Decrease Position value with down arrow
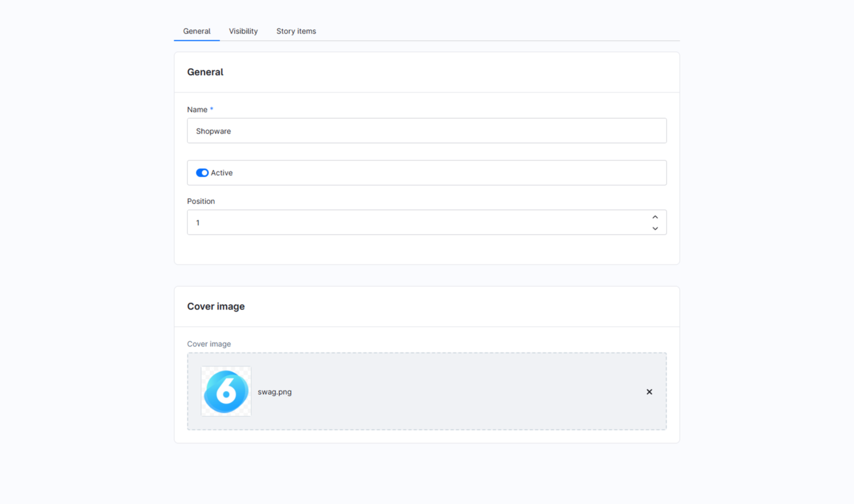Screen dimensions: 854x504 pos(655,228)
